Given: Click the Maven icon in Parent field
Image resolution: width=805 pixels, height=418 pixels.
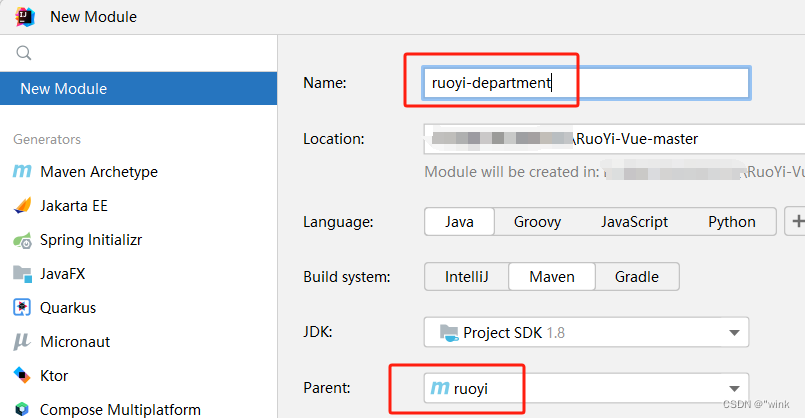Looking at the screenshot, I should coord(440,388).
